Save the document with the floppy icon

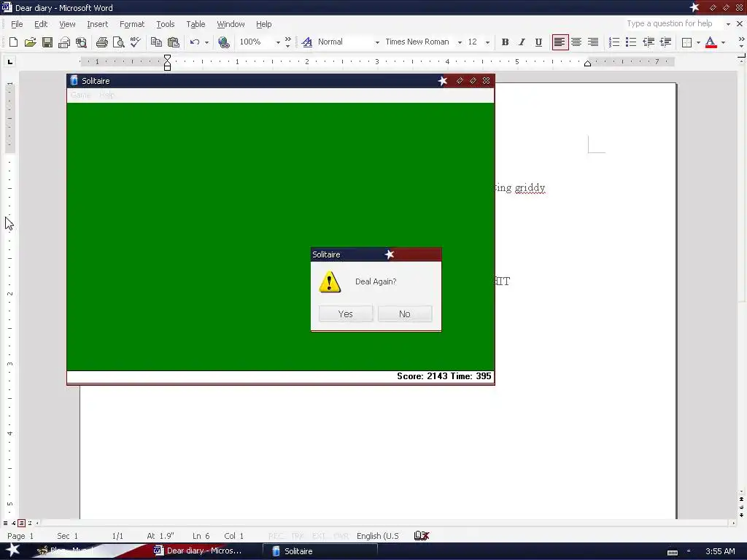47,42
